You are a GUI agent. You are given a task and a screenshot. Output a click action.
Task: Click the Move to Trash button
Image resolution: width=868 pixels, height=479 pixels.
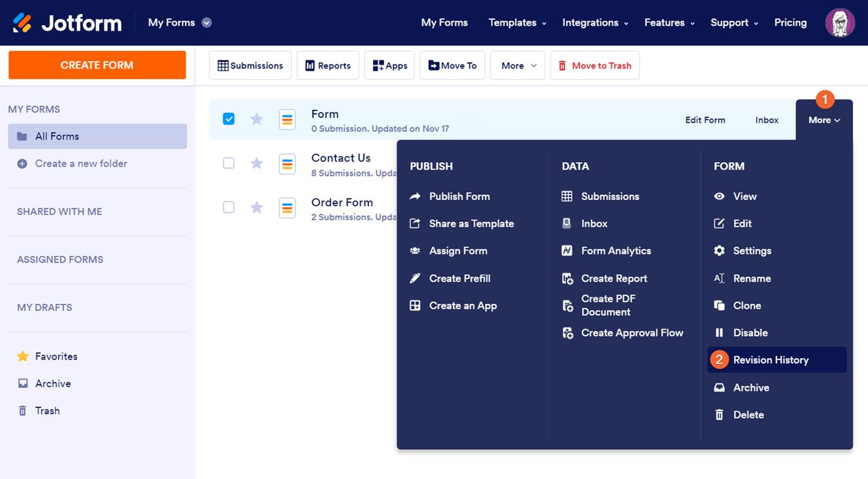(595, 65)
